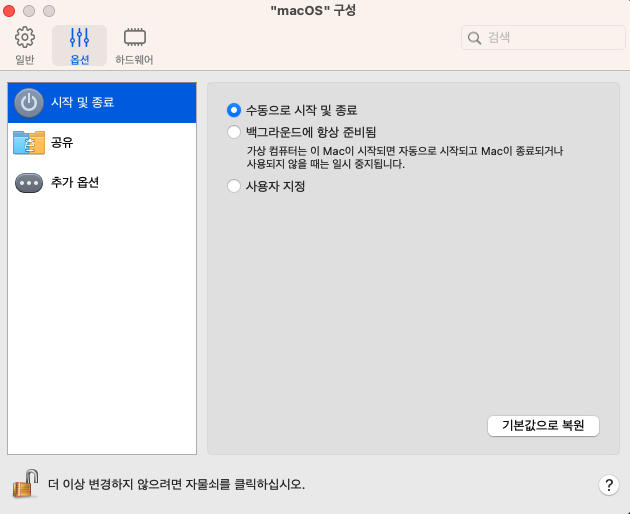
Task: Open the 추가 옵션 sidebar item
Action: [75, 183]
